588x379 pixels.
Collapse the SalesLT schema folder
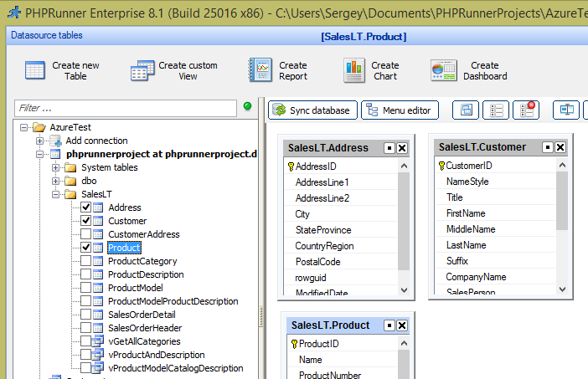click(x=55, y=194)
